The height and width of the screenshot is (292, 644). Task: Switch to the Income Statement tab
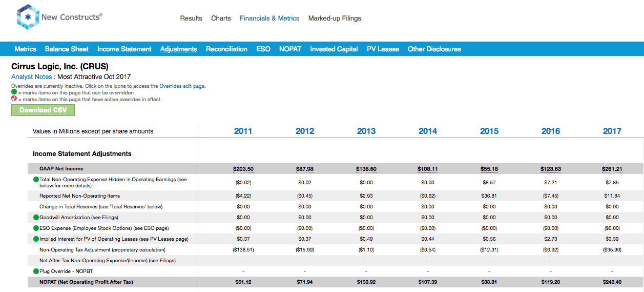124,49
